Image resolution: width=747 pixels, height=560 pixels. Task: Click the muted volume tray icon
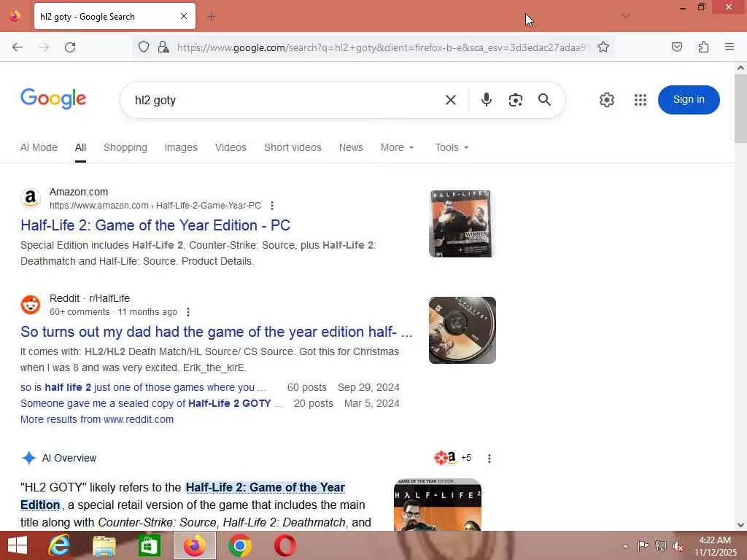(x=678, y=546)
